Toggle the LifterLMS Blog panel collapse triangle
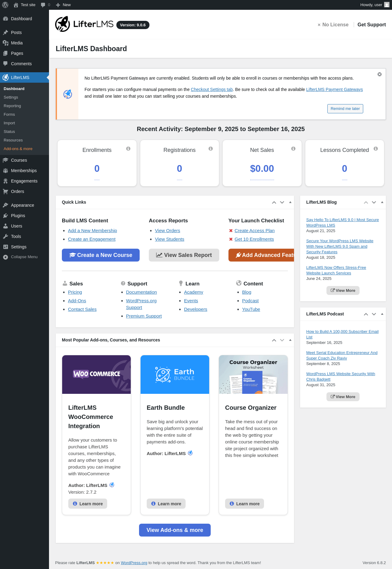 382,202
